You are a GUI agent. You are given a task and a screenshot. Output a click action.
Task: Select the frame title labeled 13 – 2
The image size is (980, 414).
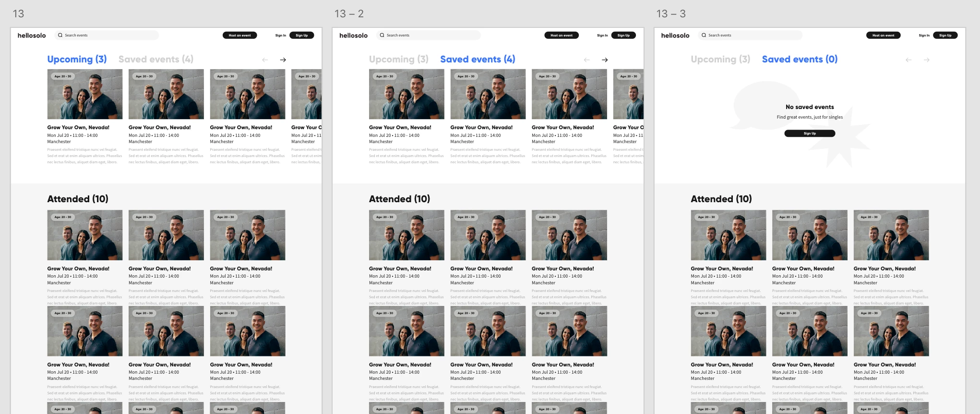[349, 14]
